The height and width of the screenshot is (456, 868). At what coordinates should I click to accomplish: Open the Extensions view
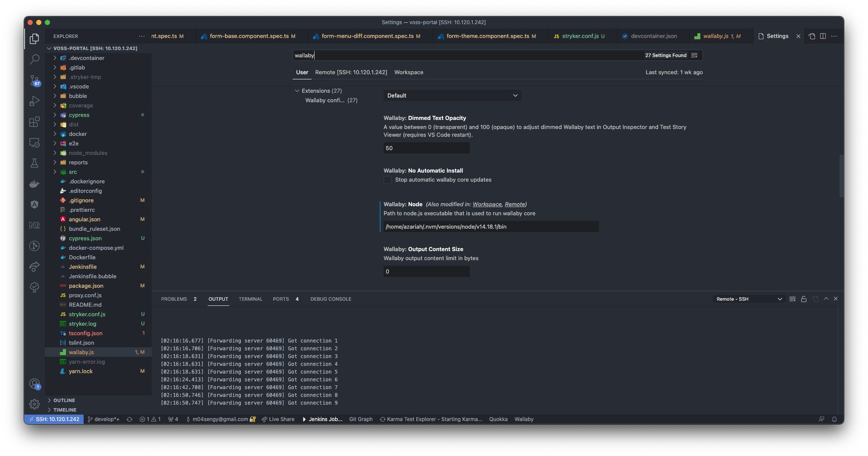[34, 122]
